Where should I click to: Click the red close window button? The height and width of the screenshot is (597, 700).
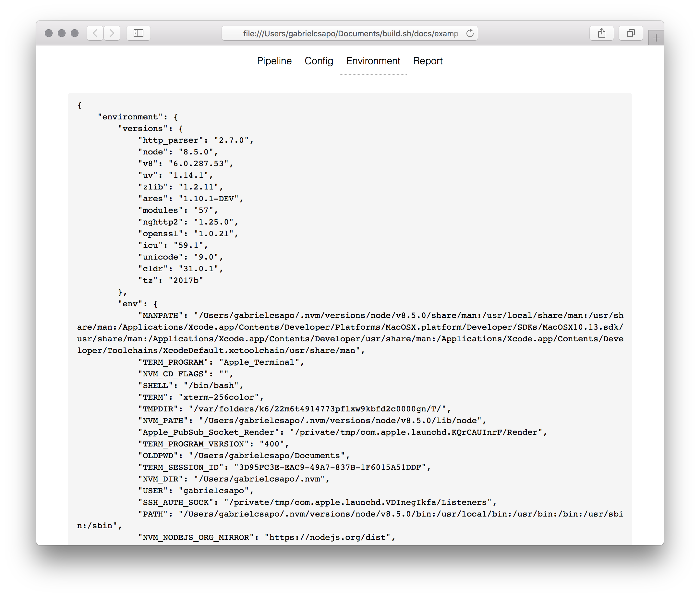(x=49, y=33)
